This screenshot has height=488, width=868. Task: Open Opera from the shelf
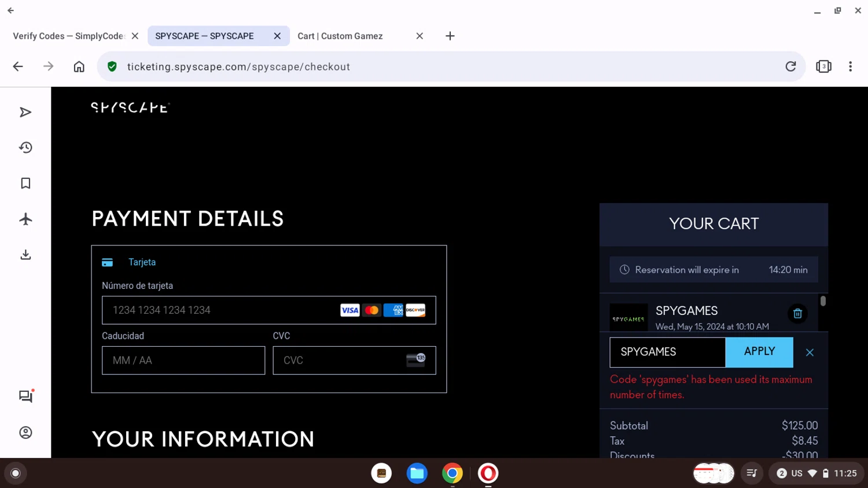tap(488, 474)
